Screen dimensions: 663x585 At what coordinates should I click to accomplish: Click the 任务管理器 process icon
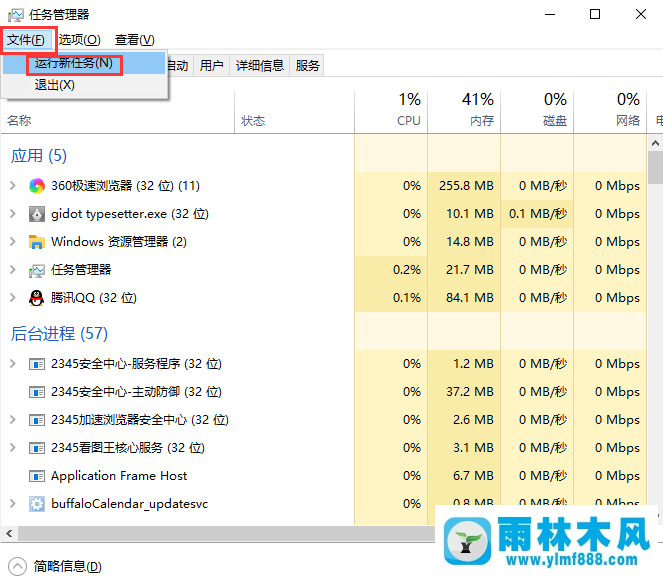[37, 270]
